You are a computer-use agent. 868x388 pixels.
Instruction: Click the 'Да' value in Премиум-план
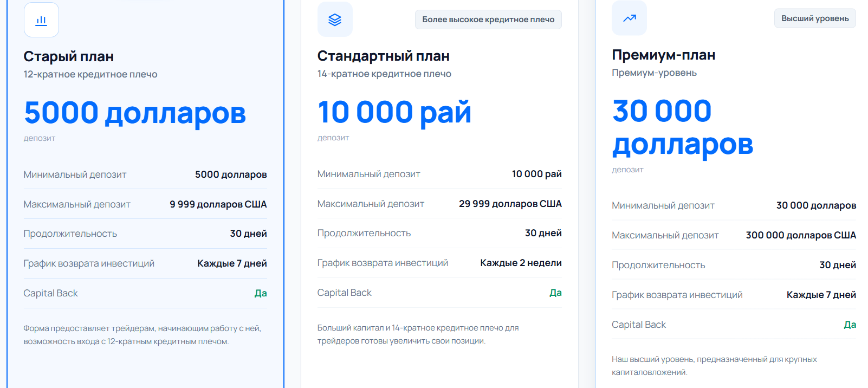point(850,325)
